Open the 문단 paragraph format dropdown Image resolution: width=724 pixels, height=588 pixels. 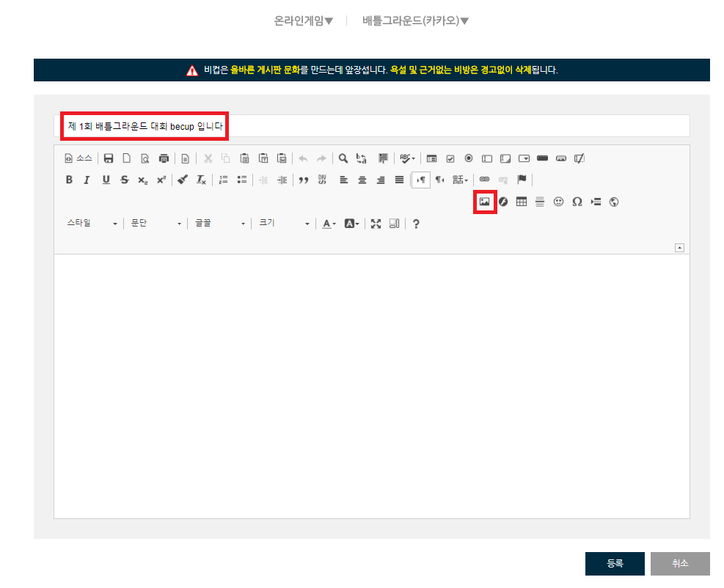click(156, 224)
